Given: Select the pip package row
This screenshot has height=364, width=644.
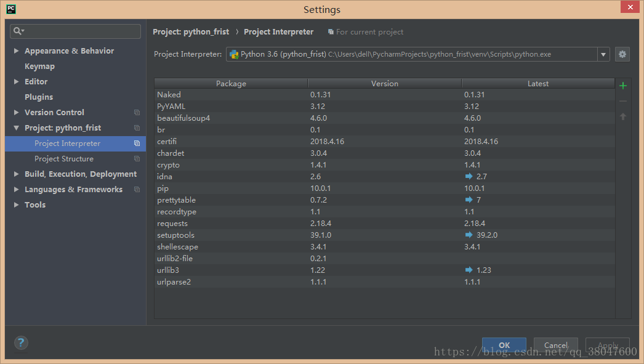Looking at the screenshot, I should (x=384, y=188).
